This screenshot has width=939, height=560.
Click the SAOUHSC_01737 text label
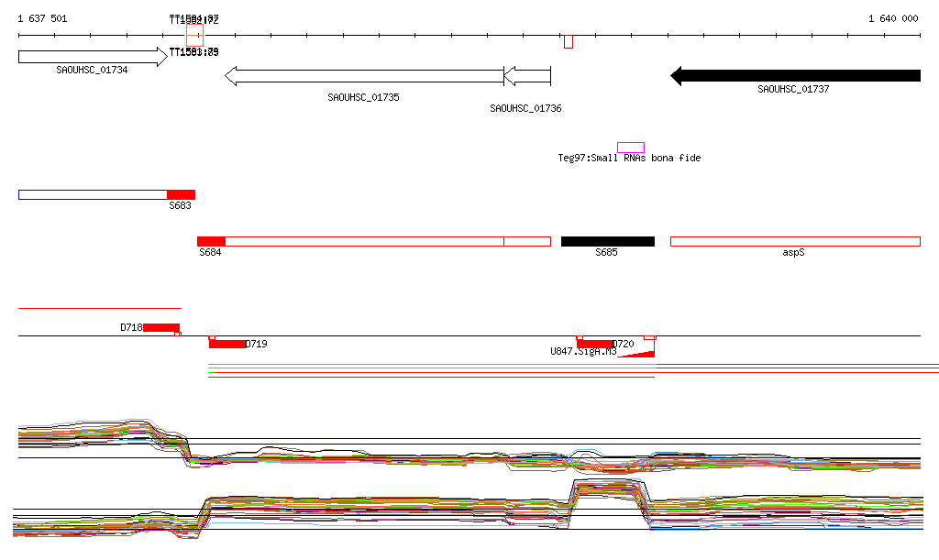[x=793, y=89]
